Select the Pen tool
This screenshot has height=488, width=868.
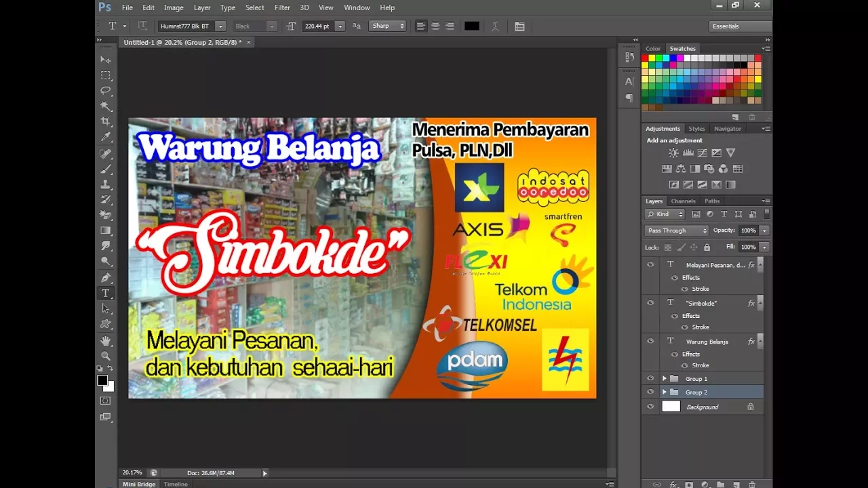click(106, 278)
